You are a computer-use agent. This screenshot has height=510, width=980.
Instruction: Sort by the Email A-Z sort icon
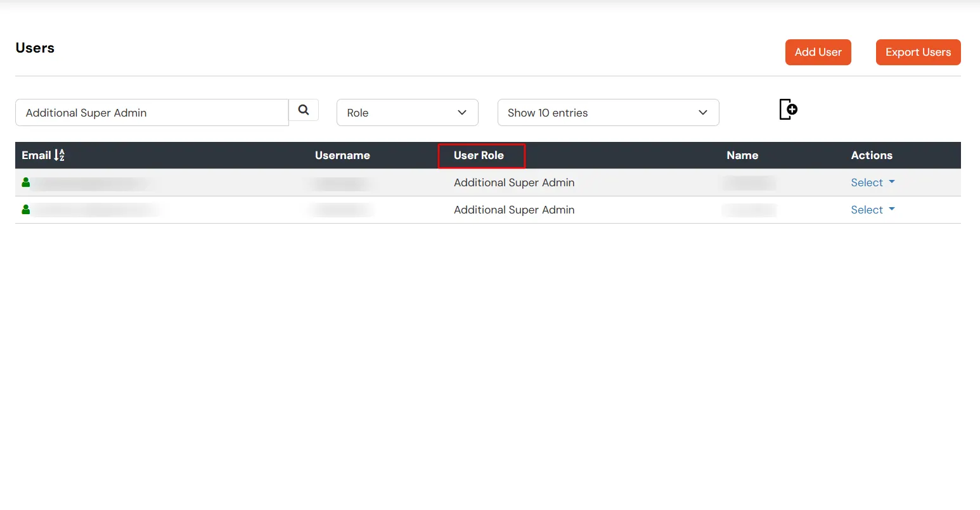tap(60, 155)
